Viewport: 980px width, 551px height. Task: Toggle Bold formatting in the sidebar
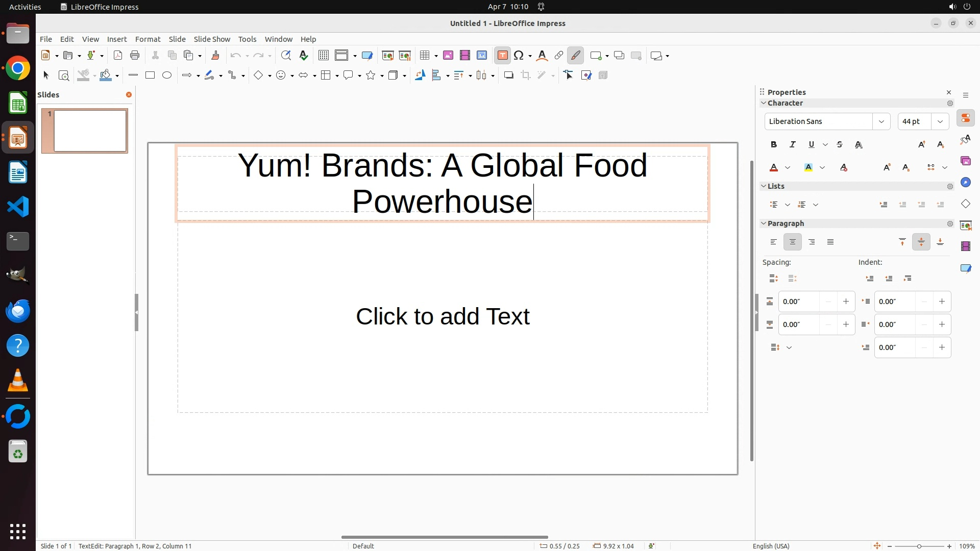click(774, 145)
